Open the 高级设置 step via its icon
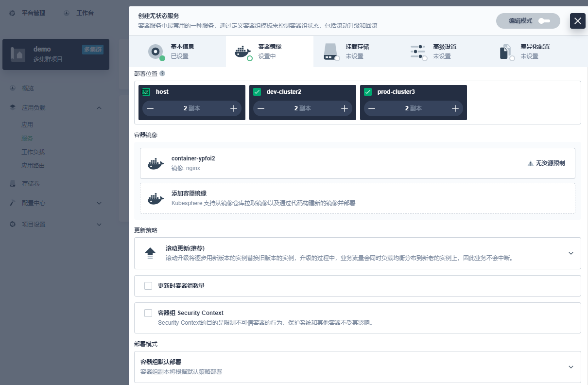 [x=418, y=52]
